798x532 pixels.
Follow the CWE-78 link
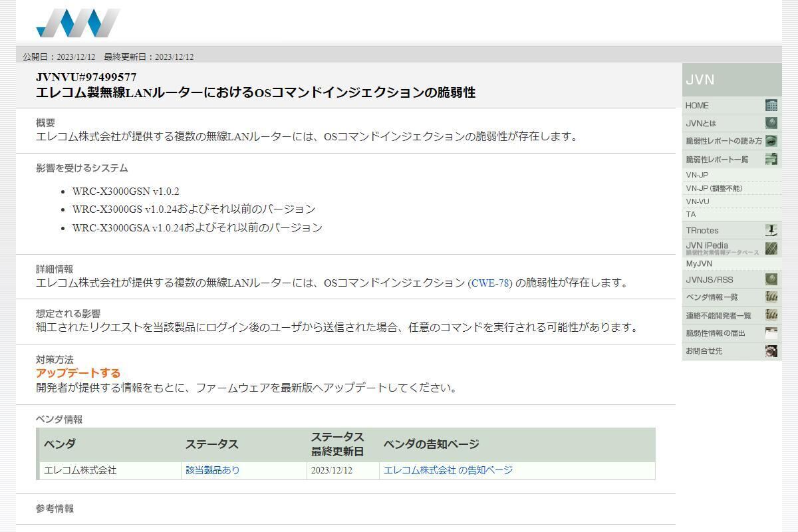point(491,283)
